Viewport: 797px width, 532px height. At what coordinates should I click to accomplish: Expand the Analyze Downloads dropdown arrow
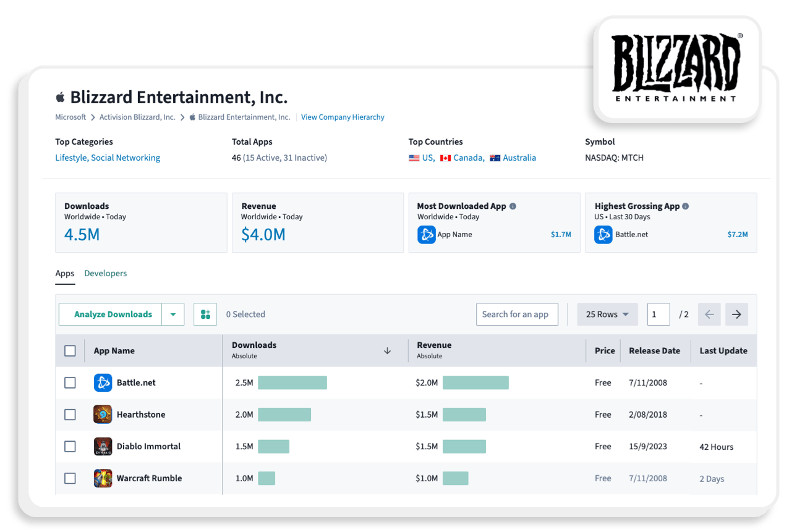[x=173, y=314]
